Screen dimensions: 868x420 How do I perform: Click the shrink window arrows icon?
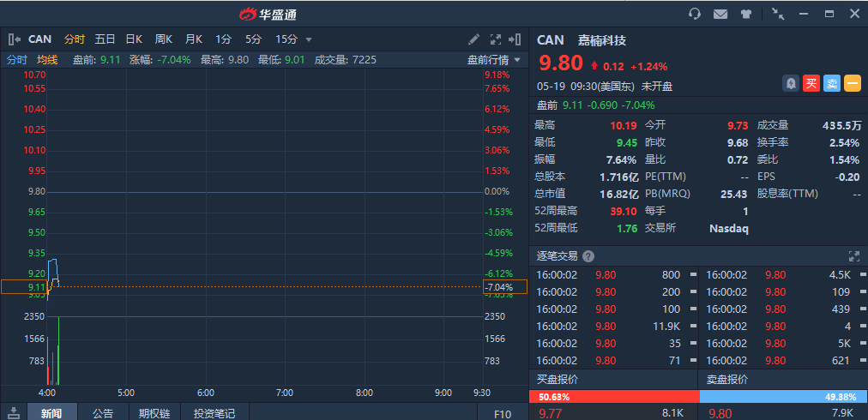coord(778,14)
